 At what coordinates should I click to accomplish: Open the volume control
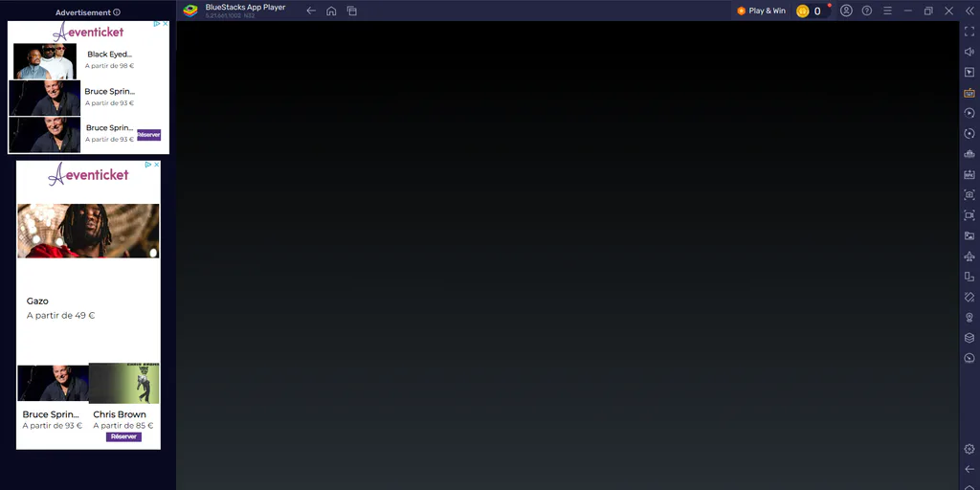tap(969, 52)
